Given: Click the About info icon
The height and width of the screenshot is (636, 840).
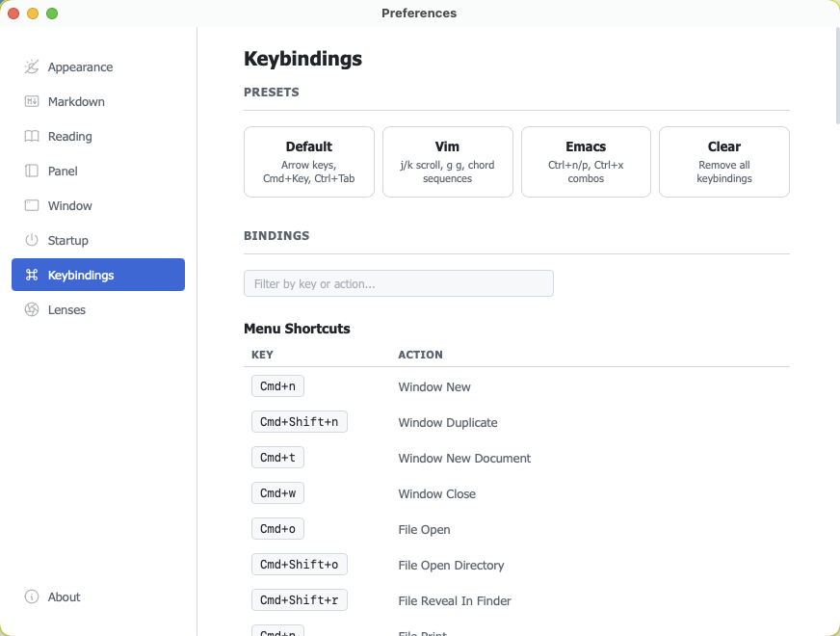Looking at the screenshot, I should pyautogui.click(x=32, y=596).
